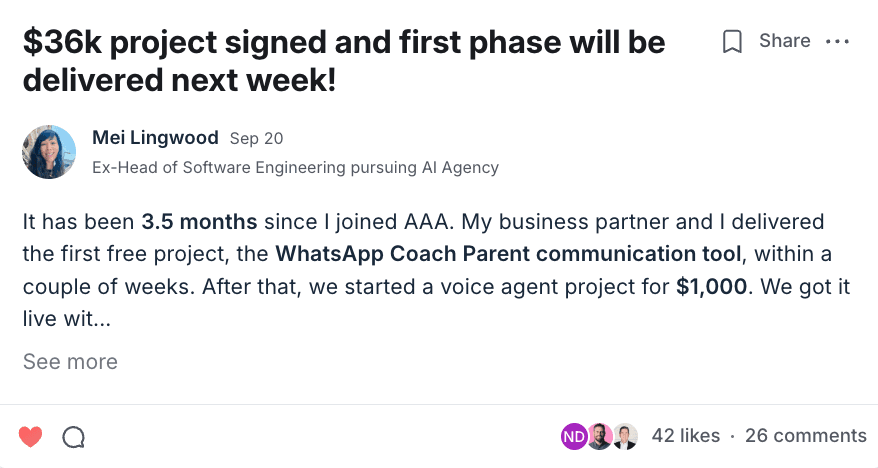The height and width of the screenshot is (468, 878).
Task: Open Mei Lingwood's profile via her name
Action: (x=155, y=137)
